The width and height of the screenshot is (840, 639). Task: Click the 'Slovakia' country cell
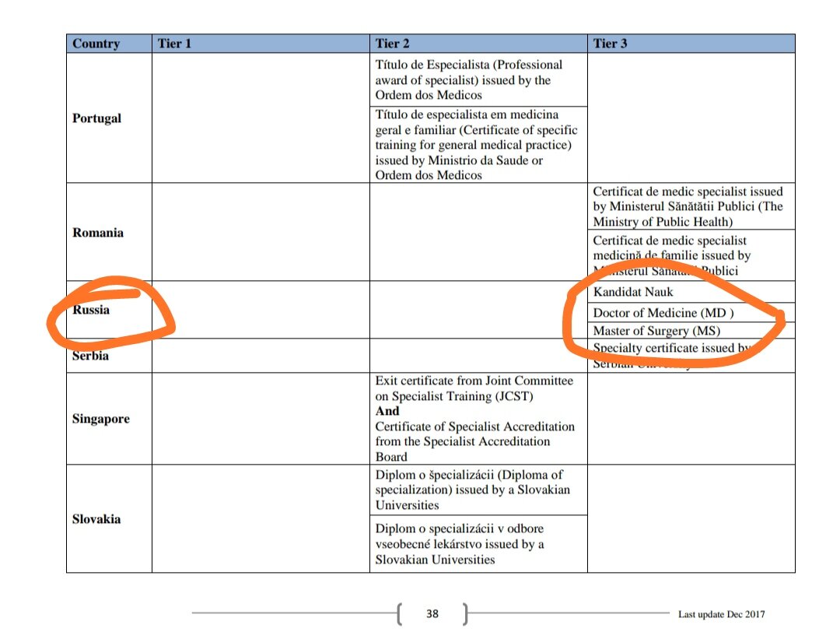point(110,519)
